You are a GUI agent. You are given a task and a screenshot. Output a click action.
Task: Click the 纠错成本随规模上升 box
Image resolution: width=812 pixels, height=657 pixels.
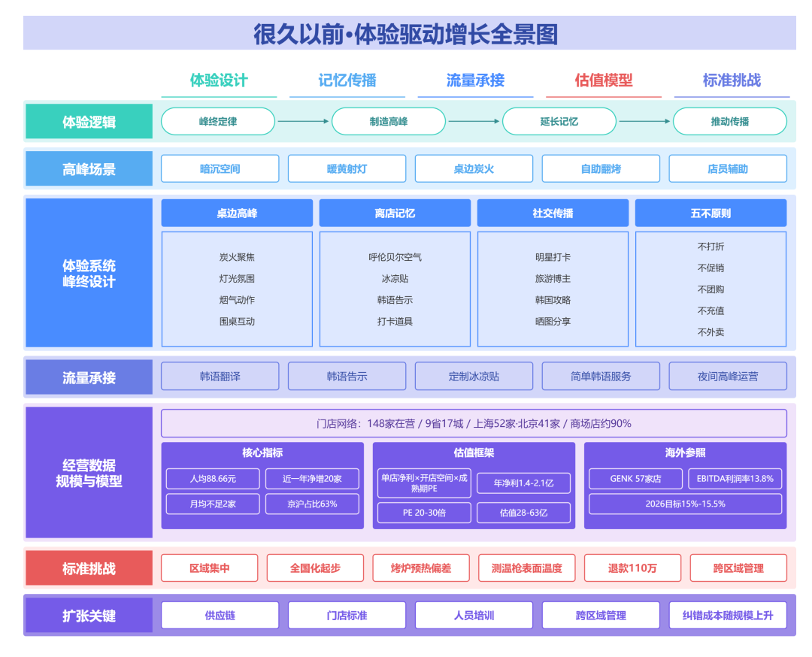tap(728, 615)
